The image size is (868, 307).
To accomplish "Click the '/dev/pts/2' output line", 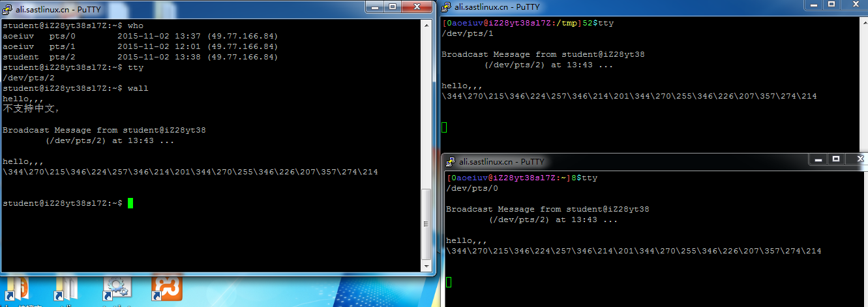I will point(29,78).
